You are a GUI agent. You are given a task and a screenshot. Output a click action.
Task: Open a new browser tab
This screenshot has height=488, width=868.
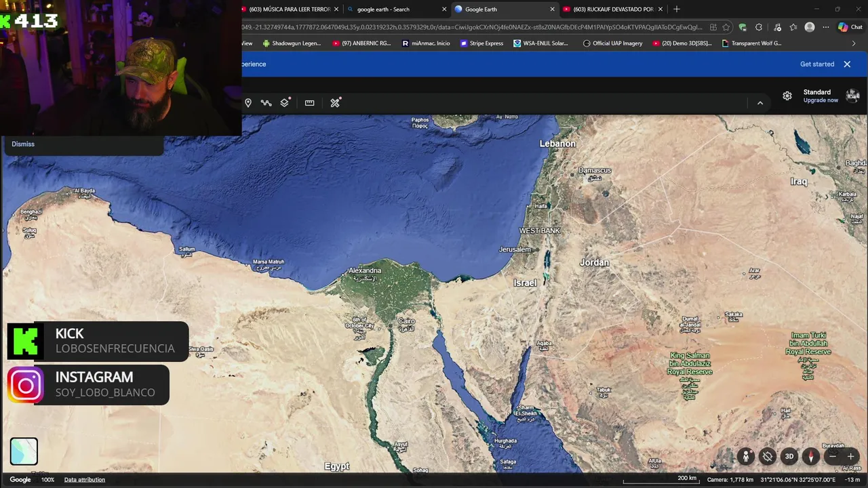(676, 9)
